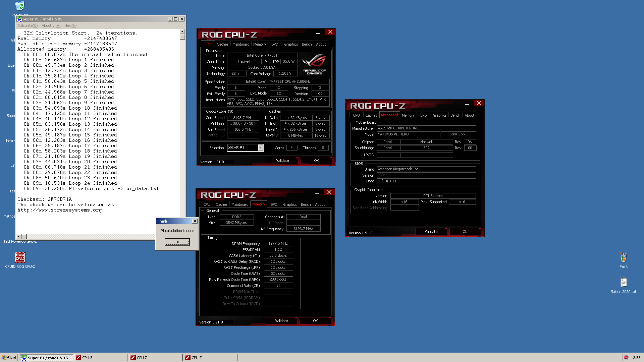644x362 pixels.
Task: Open the Socket #1 selection dropdown
Action: coord(260,148)
